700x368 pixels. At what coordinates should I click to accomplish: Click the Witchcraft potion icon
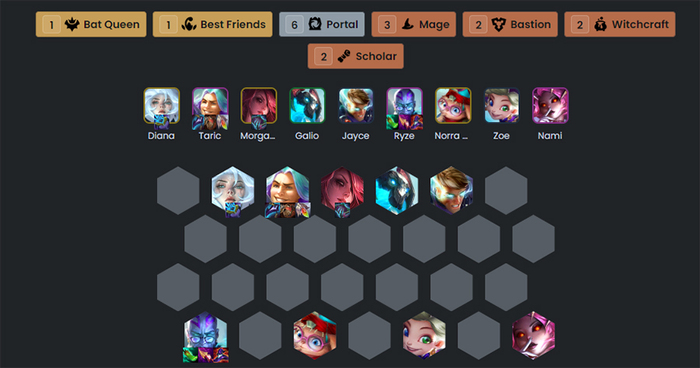(600, 25)
